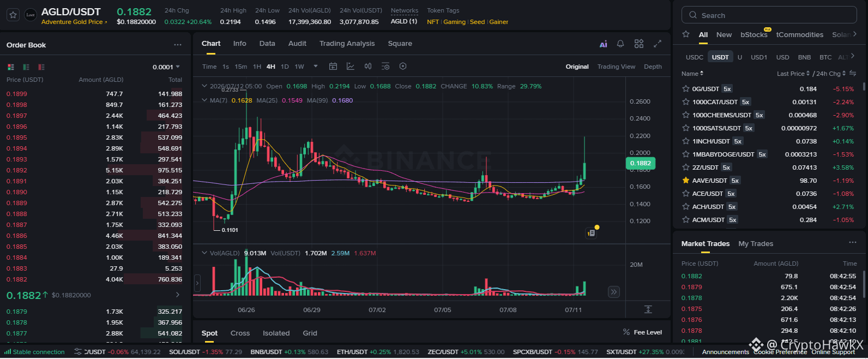Open the favorites star filter in pair list

coord(686,34)
